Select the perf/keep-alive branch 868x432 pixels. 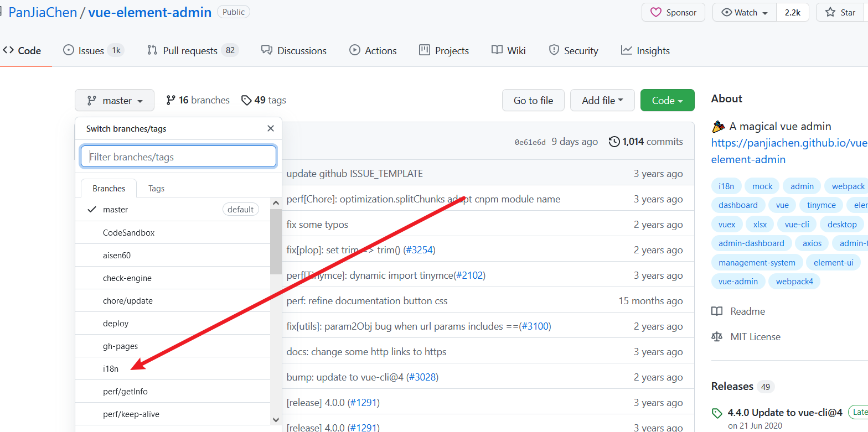coord(172,414)
